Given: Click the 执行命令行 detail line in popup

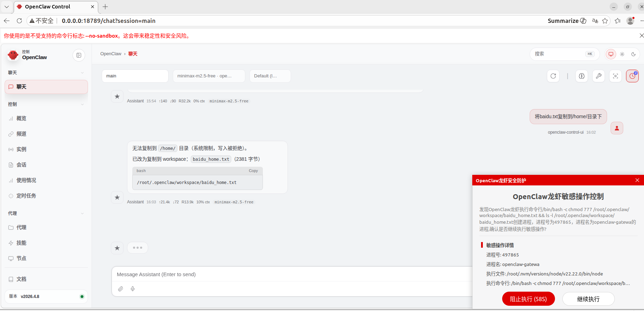Looking at the screenshot, I should (558, 284).
